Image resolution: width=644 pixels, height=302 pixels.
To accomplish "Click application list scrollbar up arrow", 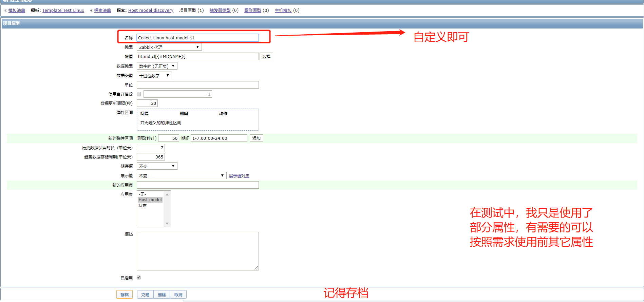I will 167,194.
